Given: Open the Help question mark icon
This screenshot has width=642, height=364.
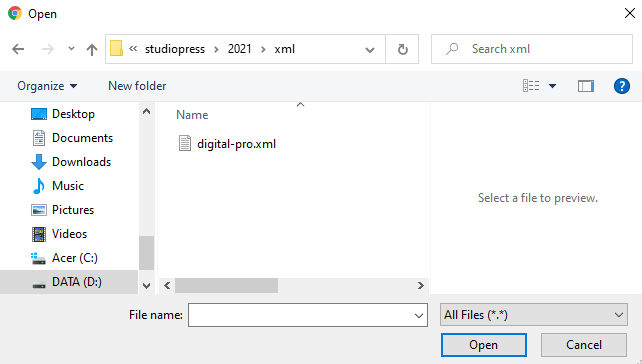Looking at the screenshot, I should [x=622, y=86].
